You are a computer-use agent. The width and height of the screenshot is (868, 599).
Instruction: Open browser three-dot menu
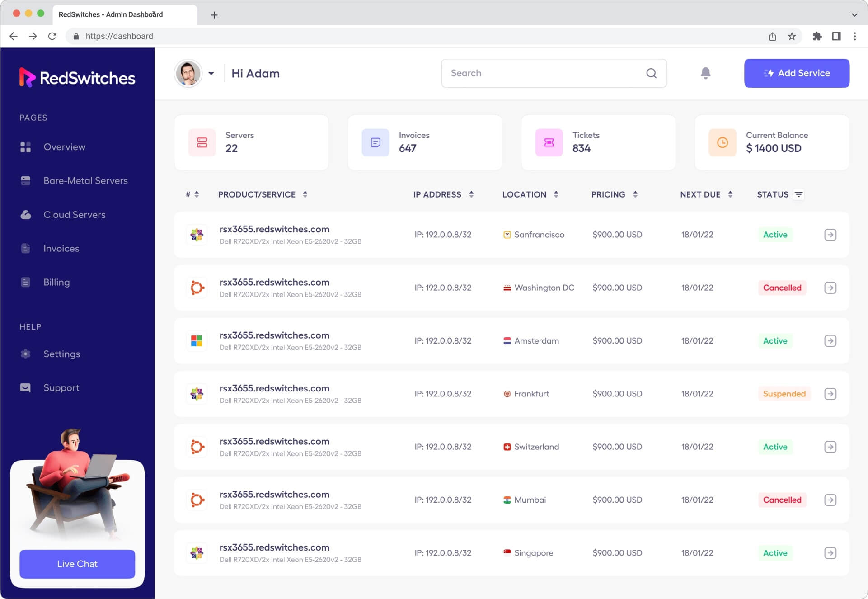[x=854, y=36]
